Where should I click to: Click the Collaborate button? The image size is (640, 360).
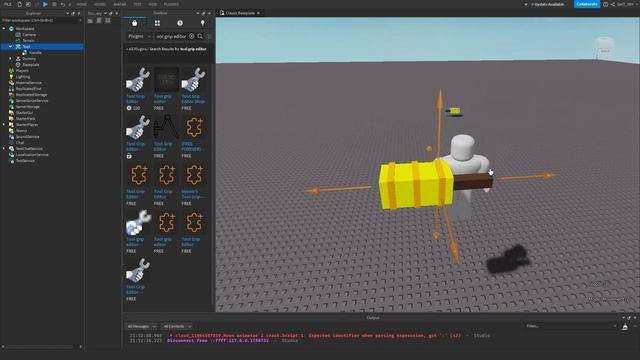(x=587, y=4)
